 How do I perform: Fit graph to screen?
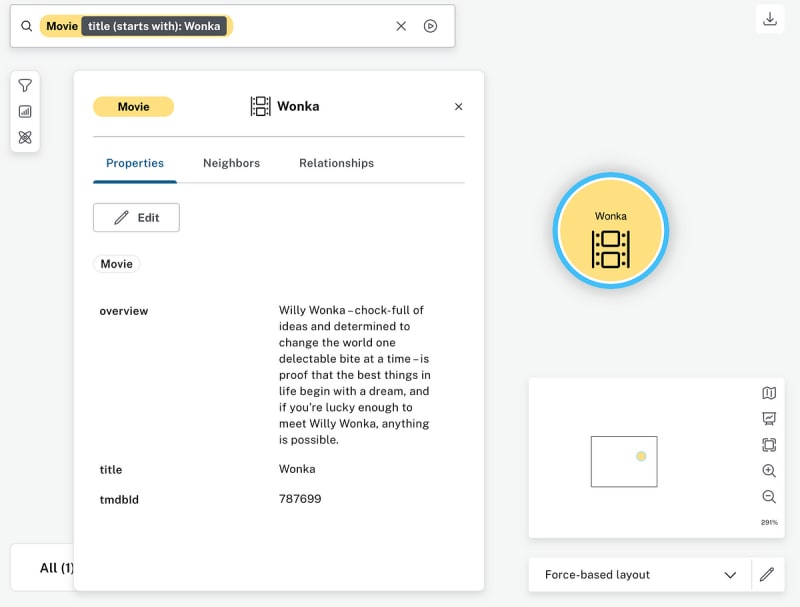tap(768, 445)
